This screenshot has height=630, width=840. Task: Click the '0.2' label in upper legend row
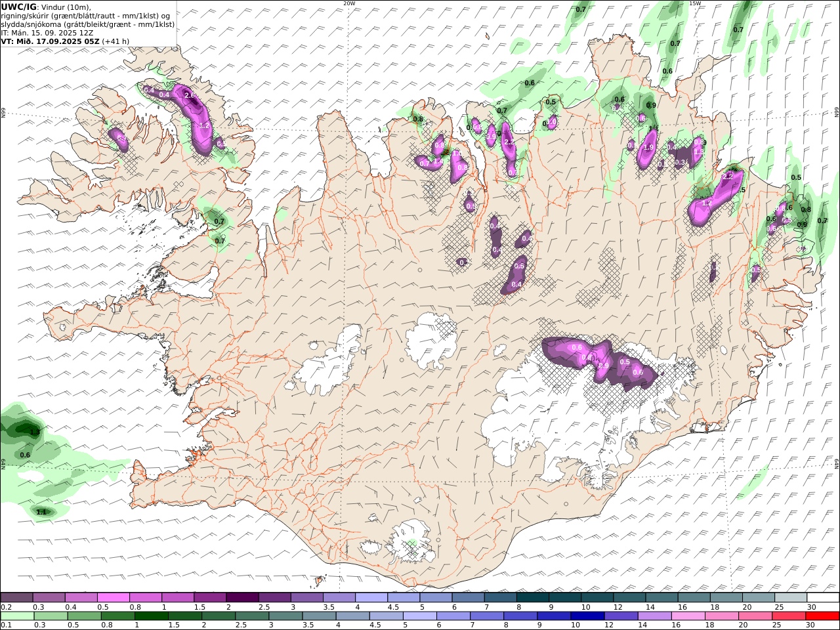coord(6,607)
